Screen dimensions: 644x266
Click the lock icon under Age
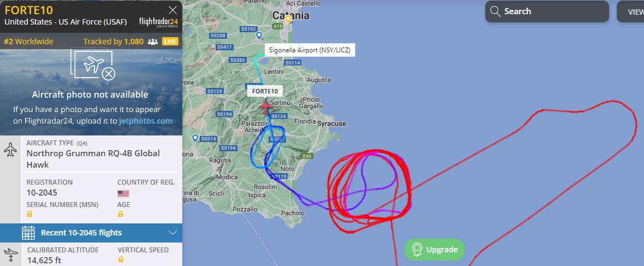click(120, 214)
